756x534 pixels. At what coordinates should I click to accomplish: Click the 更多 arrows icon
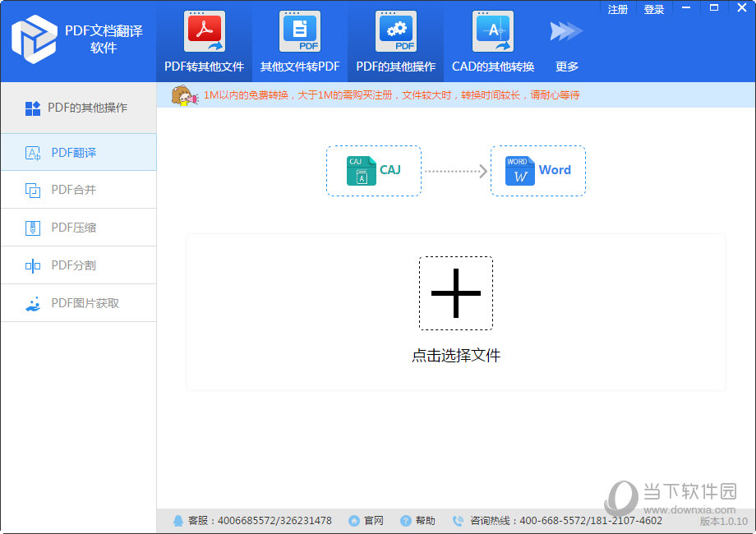pyautogui.click(x=566, y=31)
